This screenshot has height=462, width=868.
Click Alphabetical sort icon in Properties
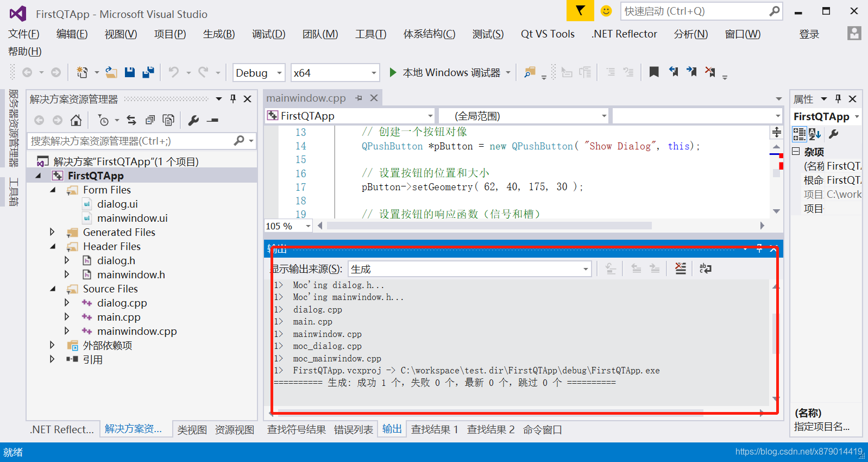click(815, 134)
